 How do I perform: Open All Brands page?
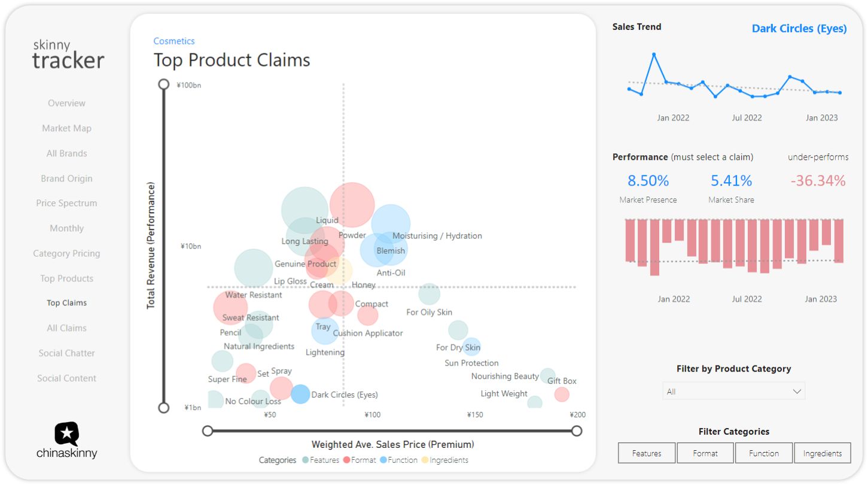point(66,153)
